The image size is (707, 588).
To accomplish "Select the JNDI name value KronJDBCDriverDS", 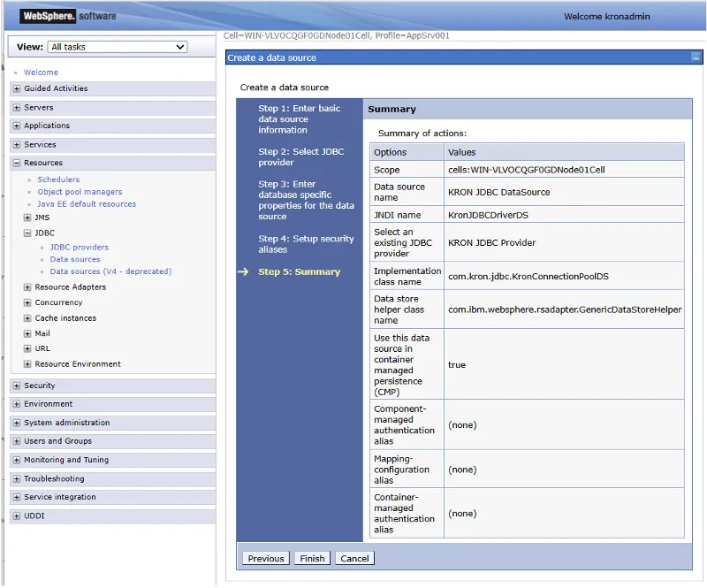I will tap(489, 215).
